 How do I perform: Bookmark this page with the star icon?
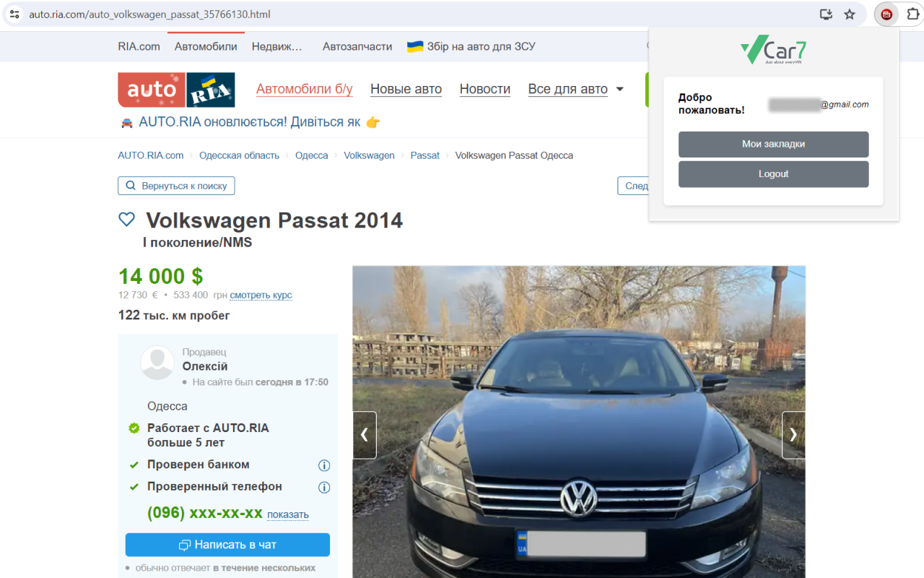[x=850, y=14]
